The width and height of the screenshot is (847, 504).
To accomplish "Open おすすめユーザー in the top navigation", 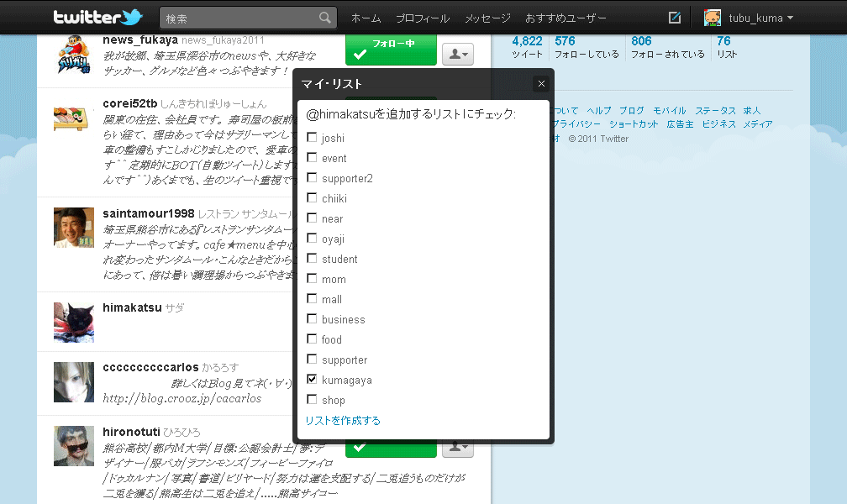I will coord(566,18).
